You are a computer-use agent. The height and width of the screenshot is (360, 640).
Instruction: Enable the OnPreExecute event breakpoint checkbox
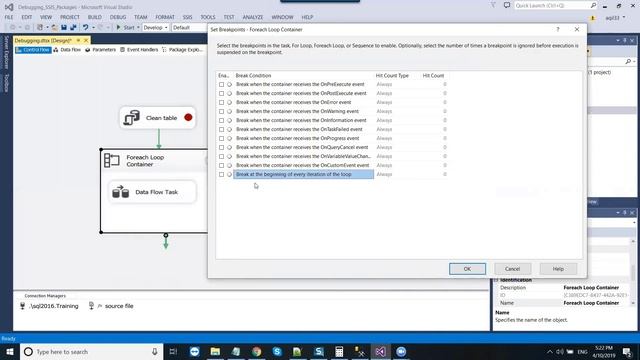(221, 84)
